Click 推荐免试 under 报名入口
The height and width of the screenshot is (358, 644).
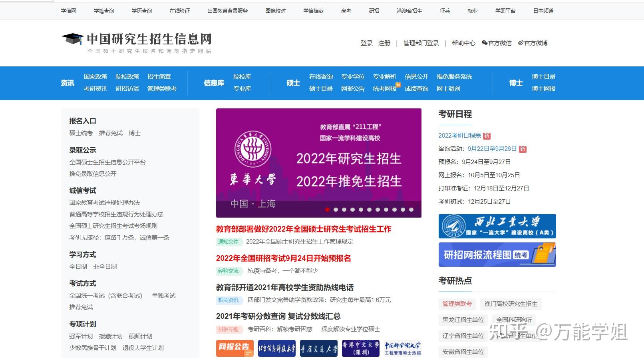tap(111, 133)
